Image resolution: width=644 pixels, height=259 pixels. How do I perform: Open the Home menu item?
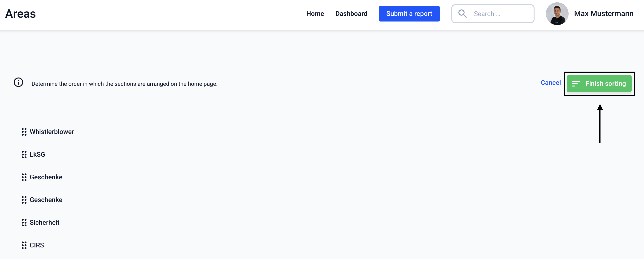coord(315,14)
